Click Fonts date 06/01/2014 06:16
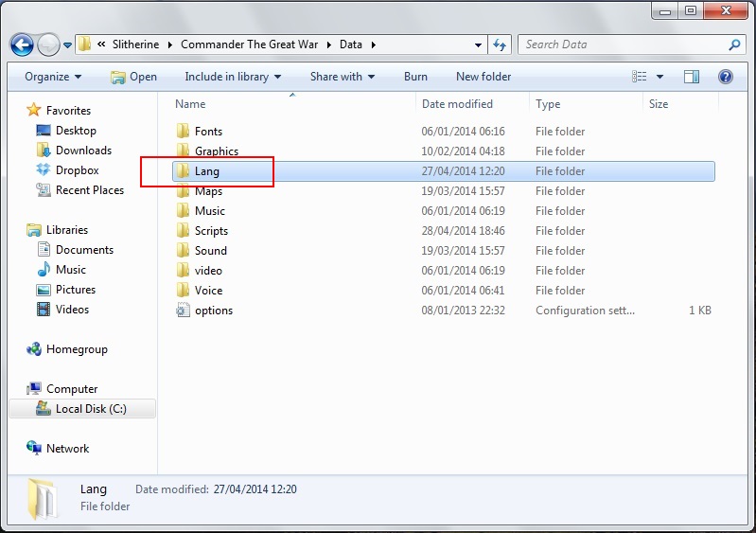Image resolution: width=756 pixels, height=533 pixels. 463,132
